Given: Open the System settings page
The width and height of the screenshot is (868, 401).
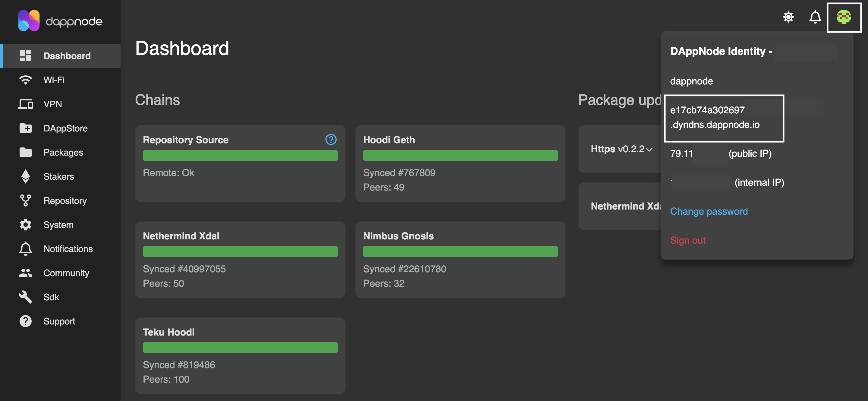Looking at the screenshot, I should click(x=58, y=225).
